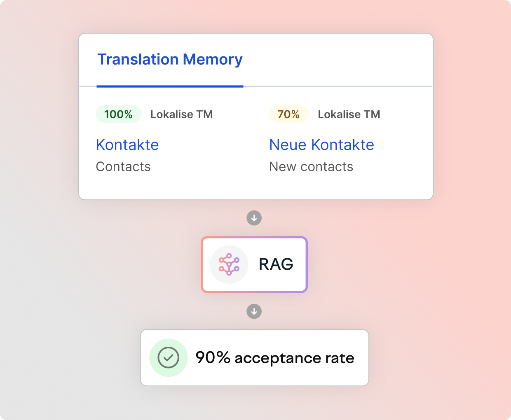
Task: Click the down arrow below the RAG card
Action: coord(254,311)
